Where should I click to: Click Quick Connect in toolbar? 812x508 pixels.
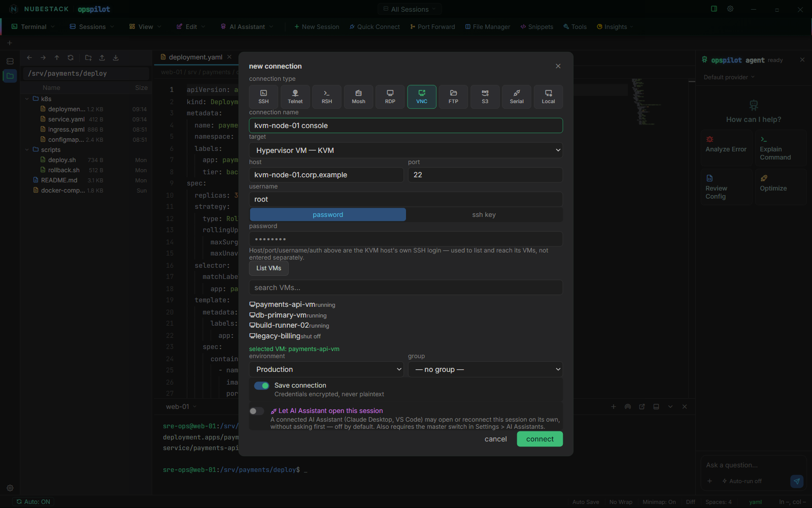click(x=375, y=27)
